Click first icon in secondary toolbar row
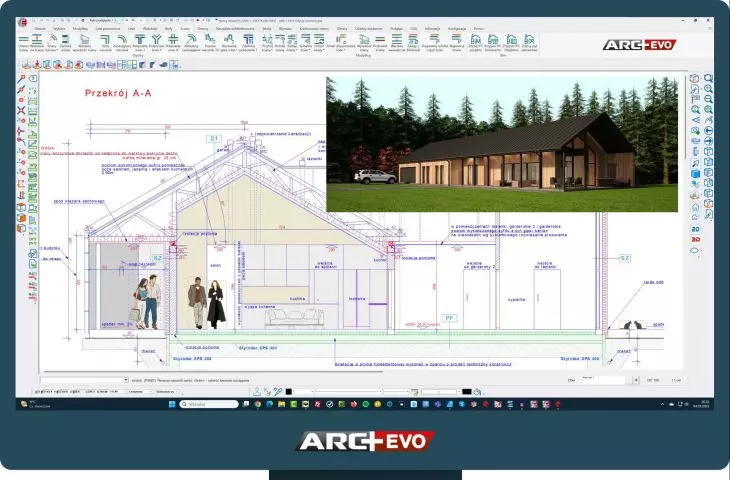 pos(26,65)
